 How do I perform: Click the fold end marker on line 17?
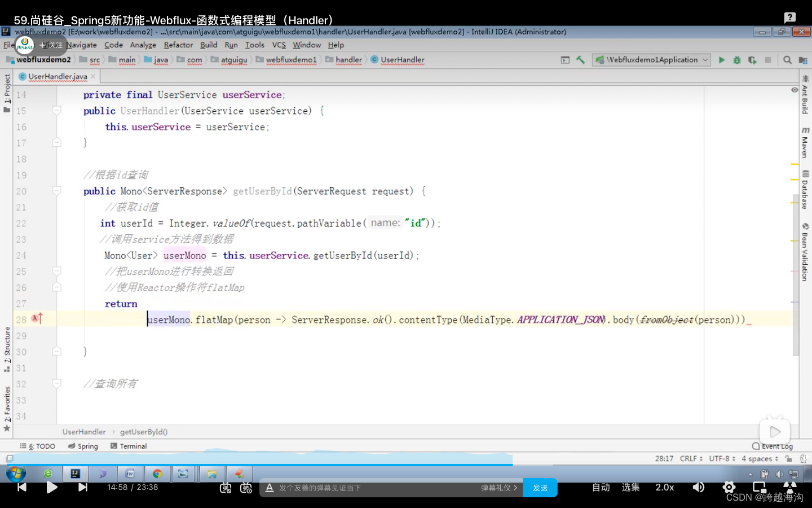(57, 143)
